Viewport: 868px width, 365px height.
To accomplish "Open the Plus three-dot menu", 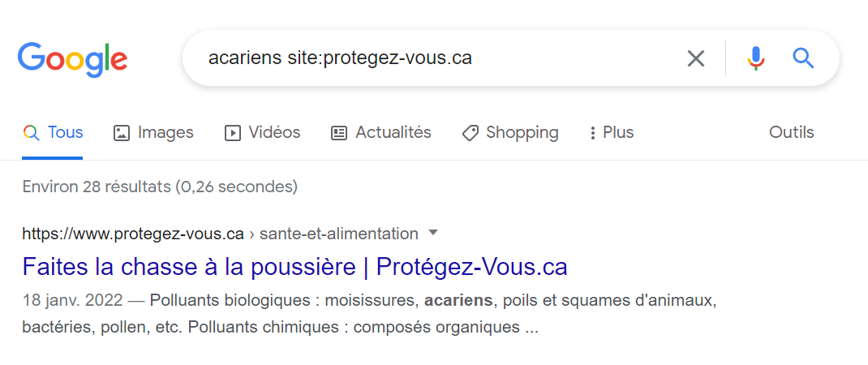I will coord(593,133).
